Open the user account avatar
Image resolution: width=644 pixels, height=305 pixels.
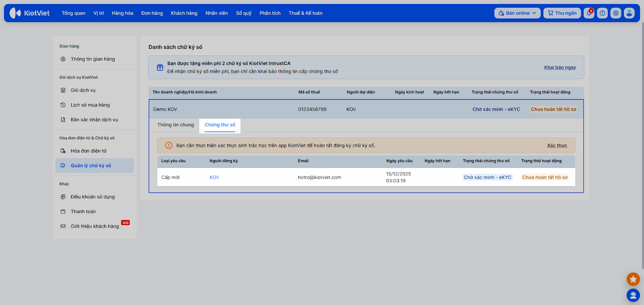click(x=629, y=13)
